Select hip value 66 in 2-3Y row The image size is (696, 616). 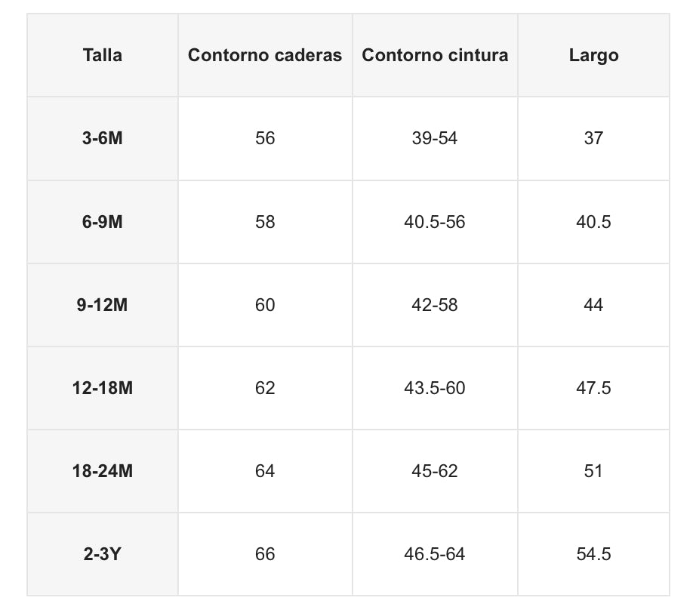(265, 554)
